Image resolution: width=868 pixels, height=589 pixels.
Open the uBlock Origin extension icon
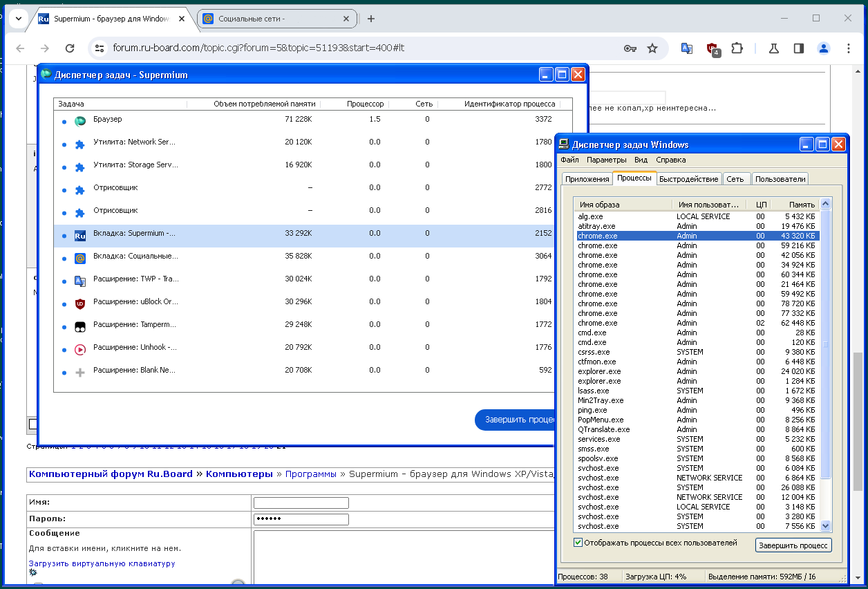713,48
